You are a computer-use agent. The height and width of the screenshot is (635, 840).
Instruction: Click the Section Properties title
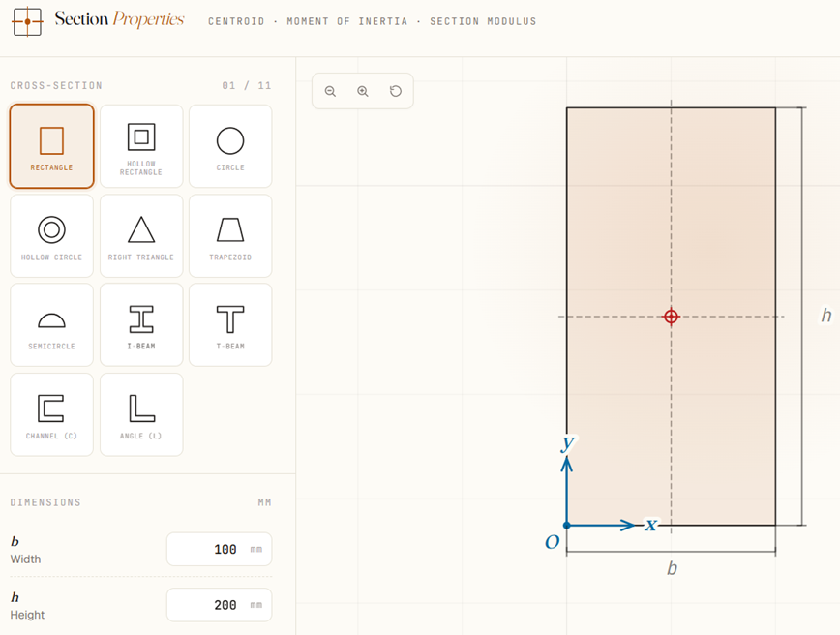coord(119,19)
